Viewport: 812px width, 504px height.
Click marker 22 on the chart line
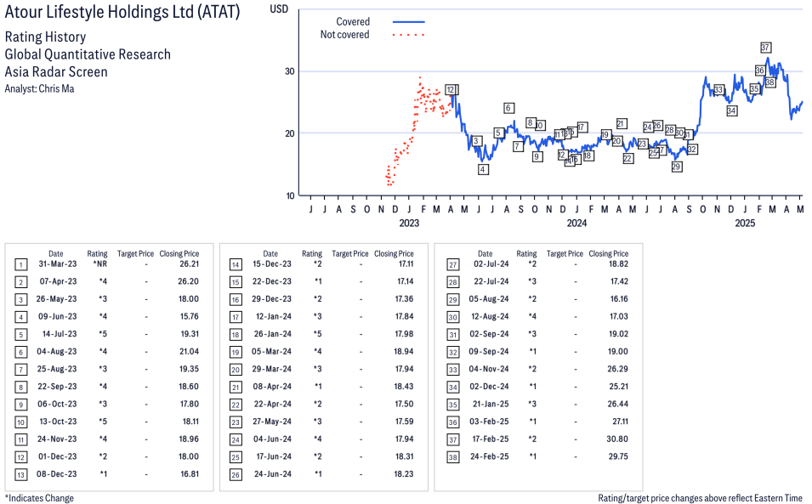point(627,159)
